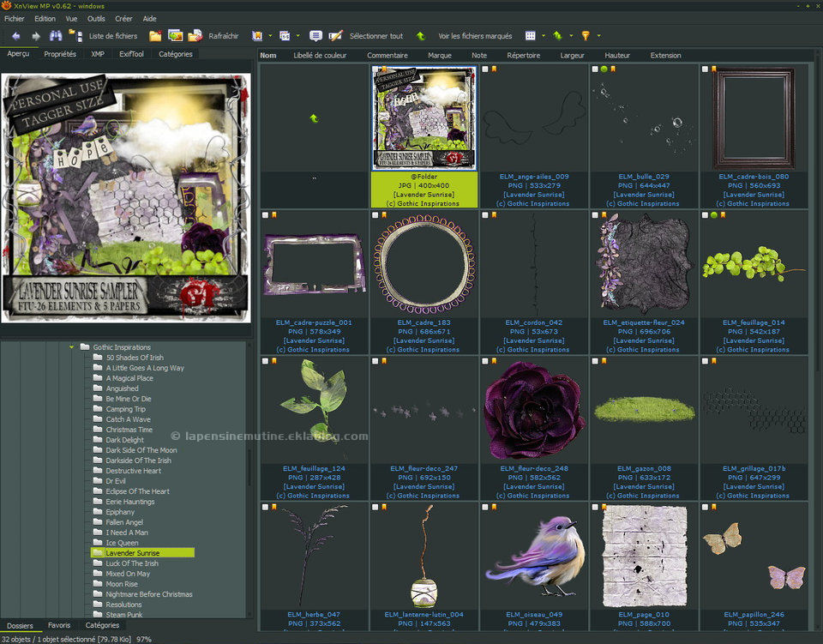Click the folder tree icon beside Liste de fichiers
The image size is (823, 644).
[75, 36]
